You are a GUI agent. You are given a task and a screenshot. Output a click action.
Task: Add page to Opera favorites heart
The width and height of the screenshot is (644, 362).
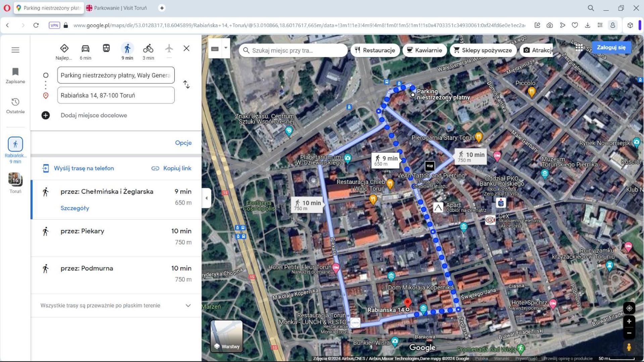575,25
